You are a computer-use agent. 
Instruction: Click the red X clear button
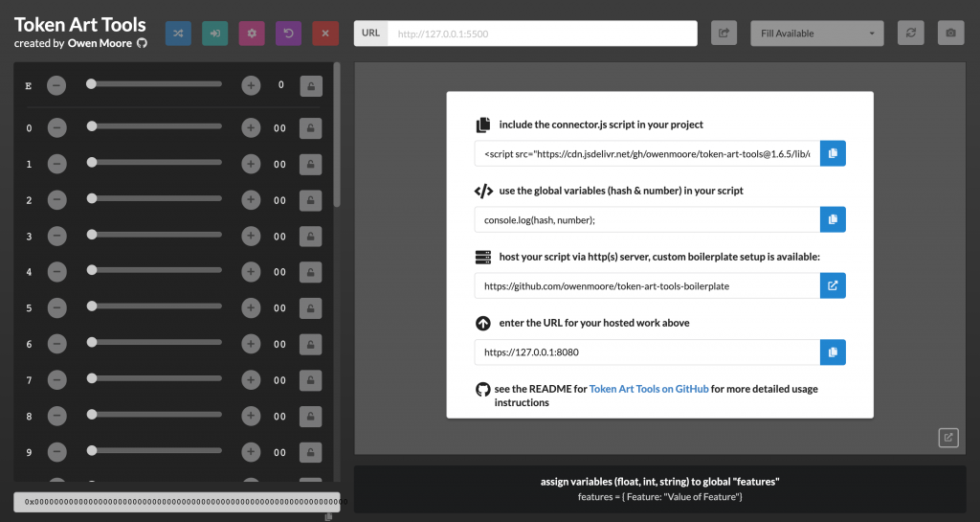pos(325,34)
